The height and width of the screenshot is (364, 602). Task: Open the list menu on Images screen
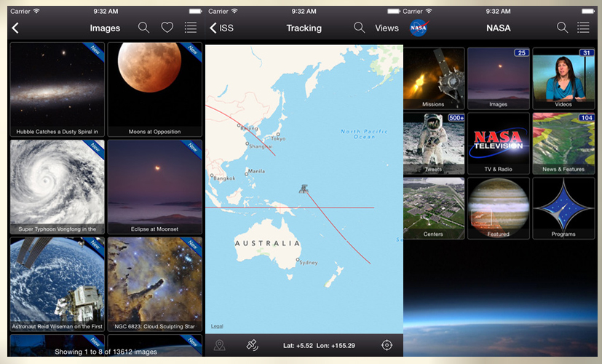tap(191, 28)
